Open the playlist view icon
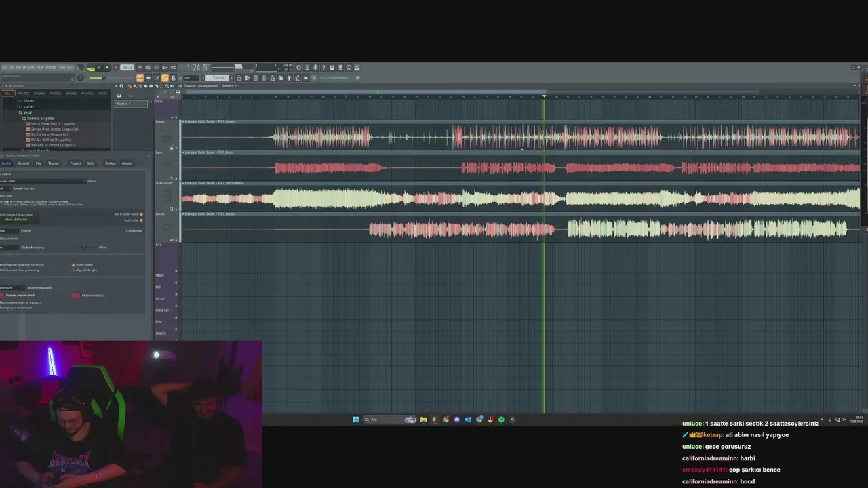868x488 pixels. pos(239,77)
